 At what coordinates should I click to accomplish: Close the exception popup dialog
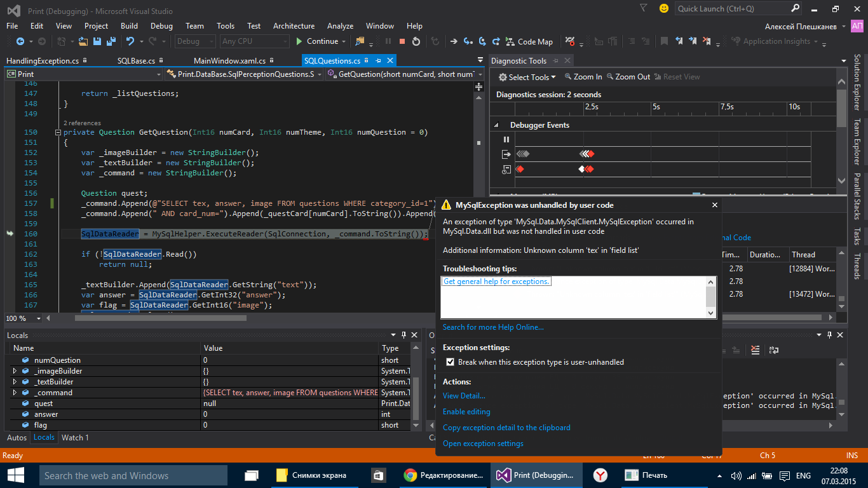715,205
